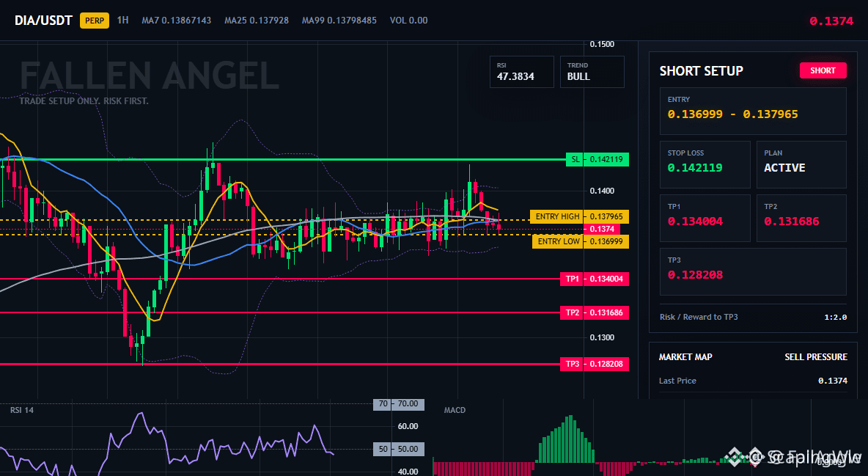Click the TP1 0.134004 card in panel
The width and height of the screenshot is (868, 476).
[x=705, y=218]
